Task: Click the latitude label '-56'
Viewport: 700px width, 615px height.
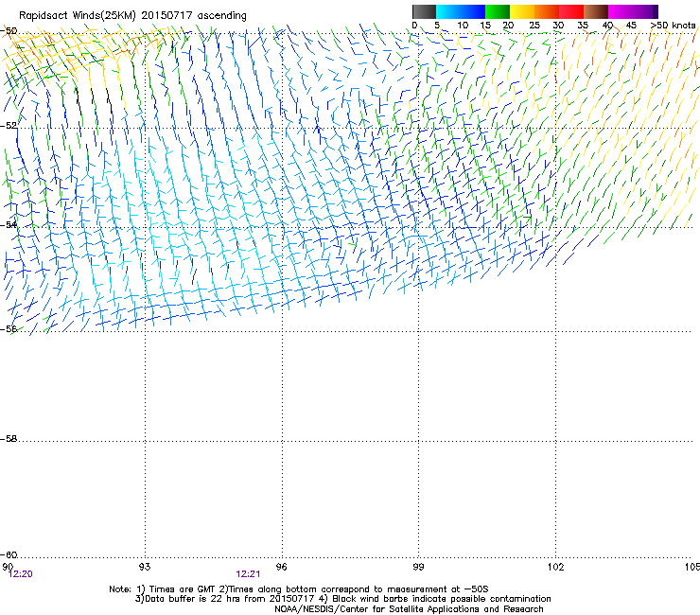Action: [x=9, y=328]
